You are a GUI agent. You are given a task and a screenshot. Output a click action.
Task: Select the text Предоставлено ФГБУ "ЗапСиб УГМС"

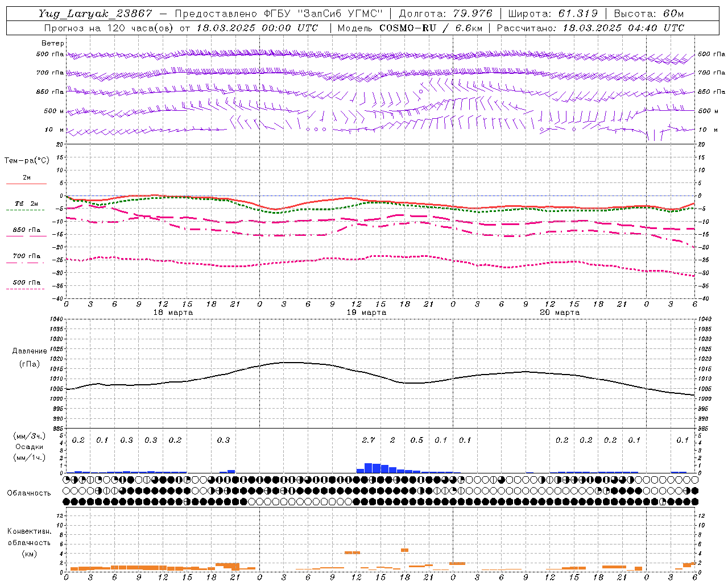pos(279,14)
